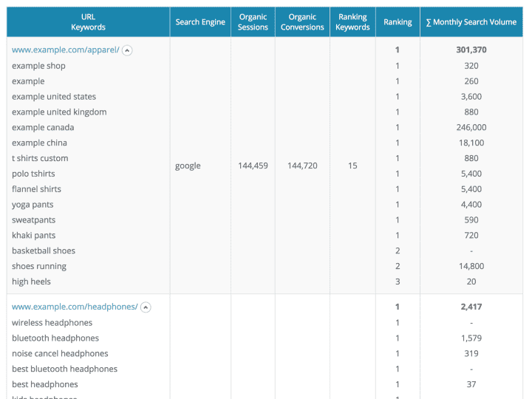Collapse the www.example.com/headphones/ keyword group
This screenshot has height=399, width=532.
coord(146,307)
